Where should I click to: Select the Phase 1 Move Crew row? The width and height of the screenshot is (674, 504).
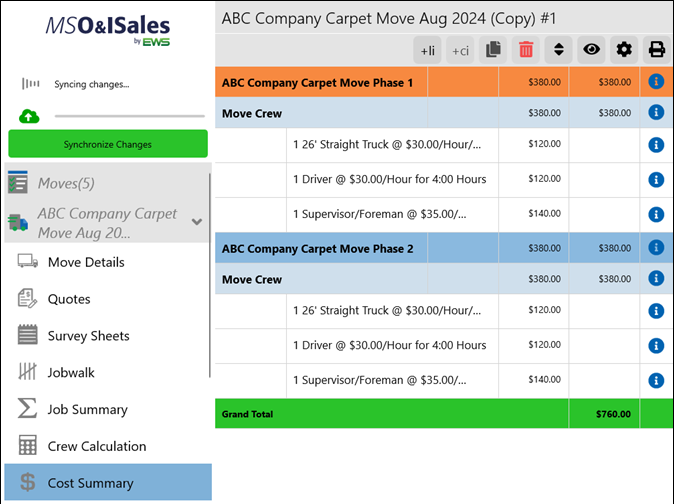pos(250,113)
